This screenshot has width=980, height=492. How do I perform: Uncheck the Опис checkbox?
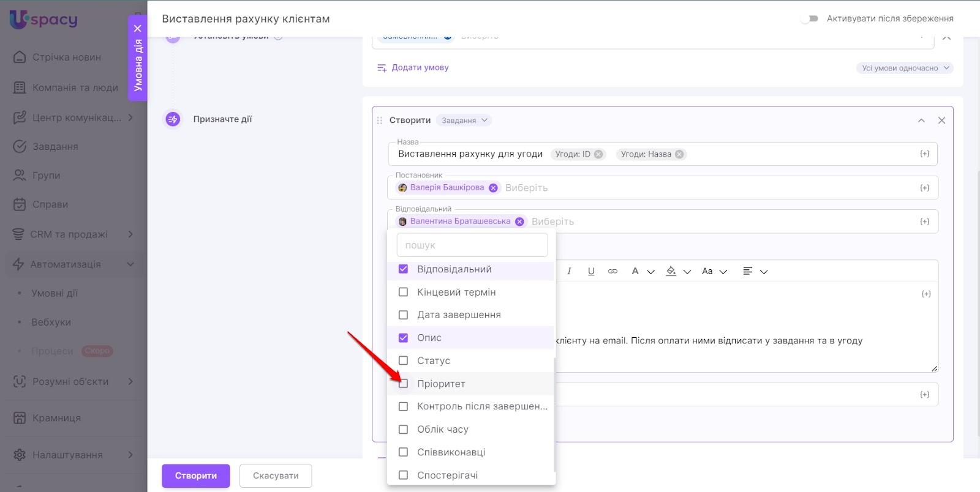tap(403, 338)
